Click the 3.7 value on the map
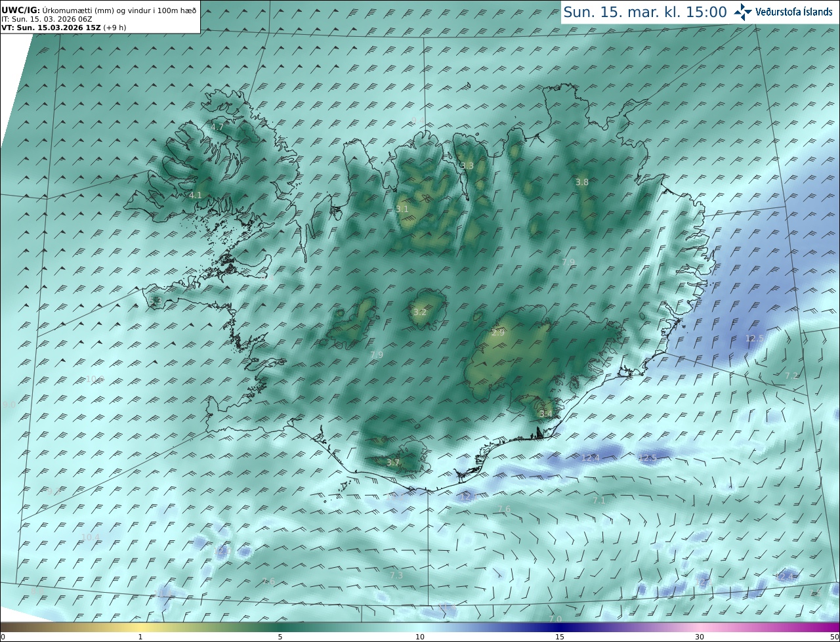The width and height of the screenshot is (840, 642). [393, 462]
